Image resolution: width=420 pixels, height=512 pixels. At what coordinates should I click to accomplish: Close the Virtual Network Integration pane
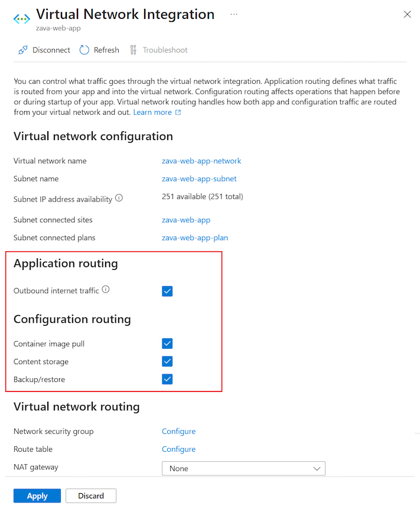point(407,14)
